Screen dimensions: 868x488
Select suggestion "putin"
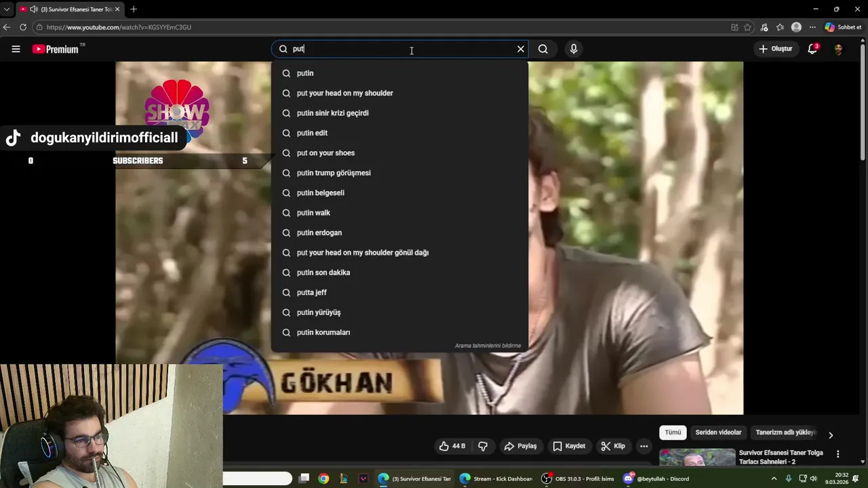pyautogui.click(x=399, y=73)
